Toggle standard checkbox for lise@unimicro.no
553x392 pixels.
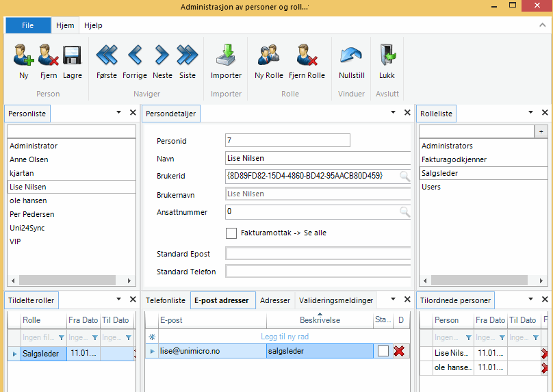click(383, 351)
